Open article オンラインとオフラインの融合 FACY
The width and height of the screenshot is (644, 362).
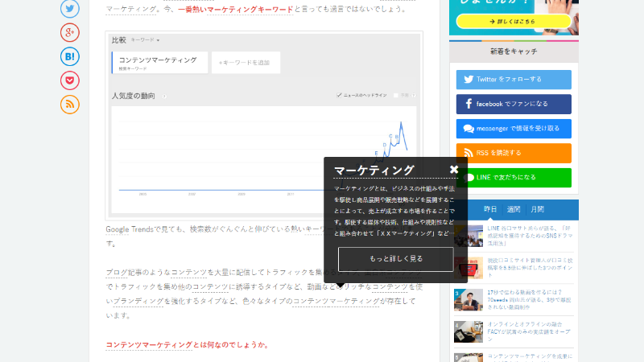click(x=530, y=331)
